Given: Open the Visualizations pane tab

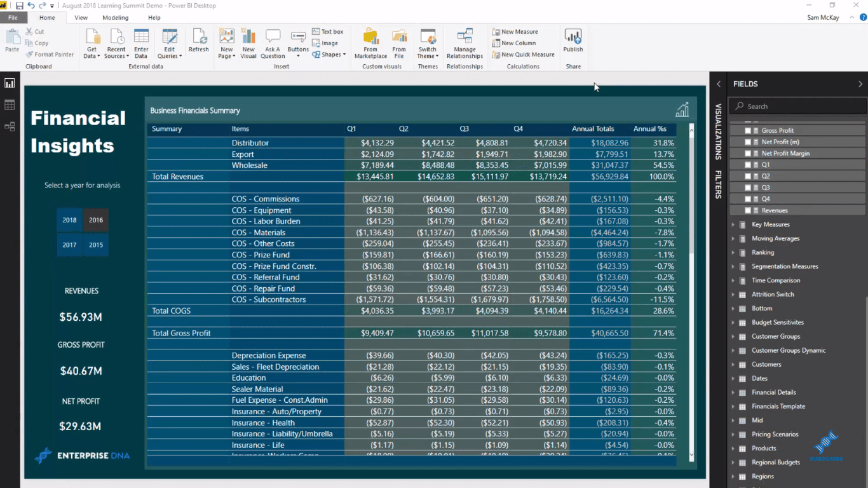Looking at the screenshot, I should 719,132.
